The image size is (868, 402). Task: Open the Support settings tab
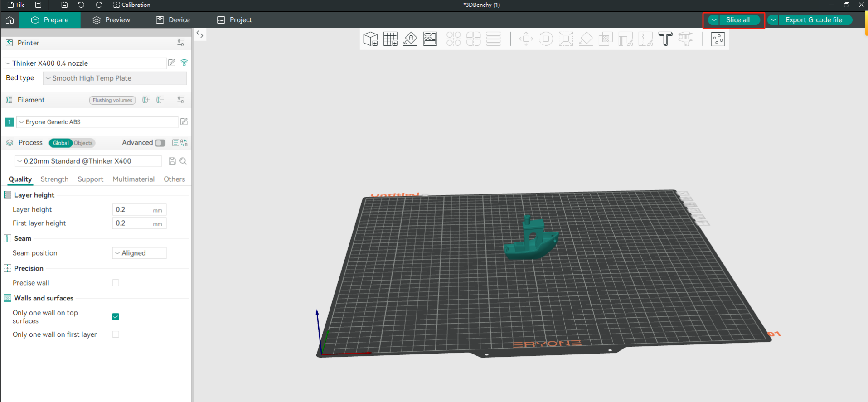(90, 179)
